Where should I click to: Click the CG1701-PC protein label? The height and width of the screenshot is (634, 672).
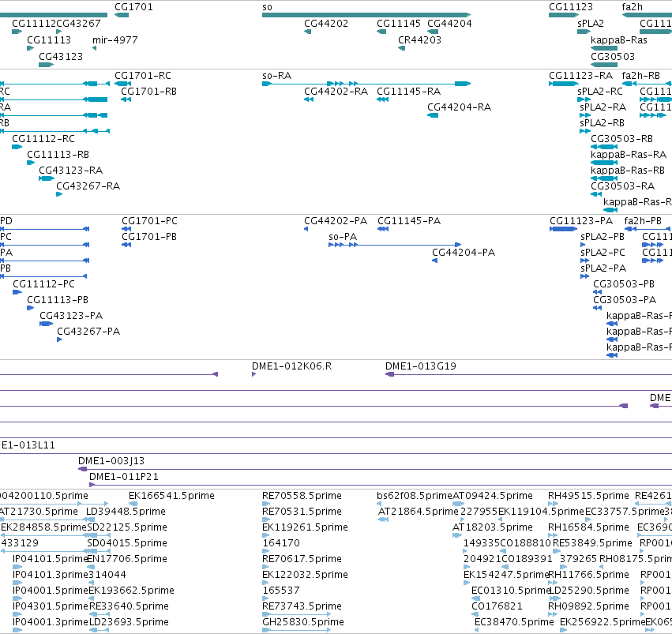point(149,221)
